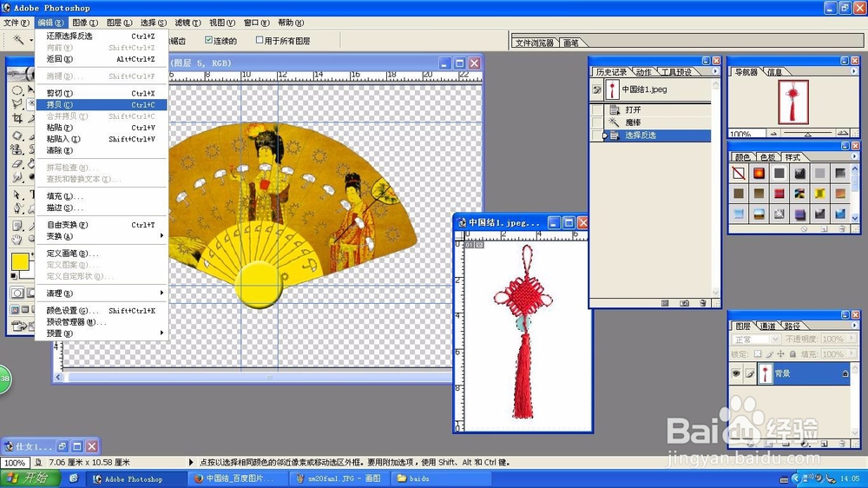Apply the no-style swatch in styles panel

[739, 174]
